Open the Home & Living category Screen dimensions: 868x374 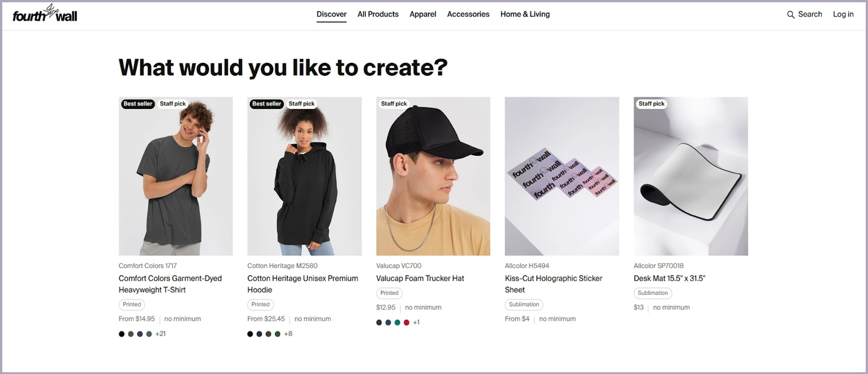pyautogui.click(x=525, y=14)
